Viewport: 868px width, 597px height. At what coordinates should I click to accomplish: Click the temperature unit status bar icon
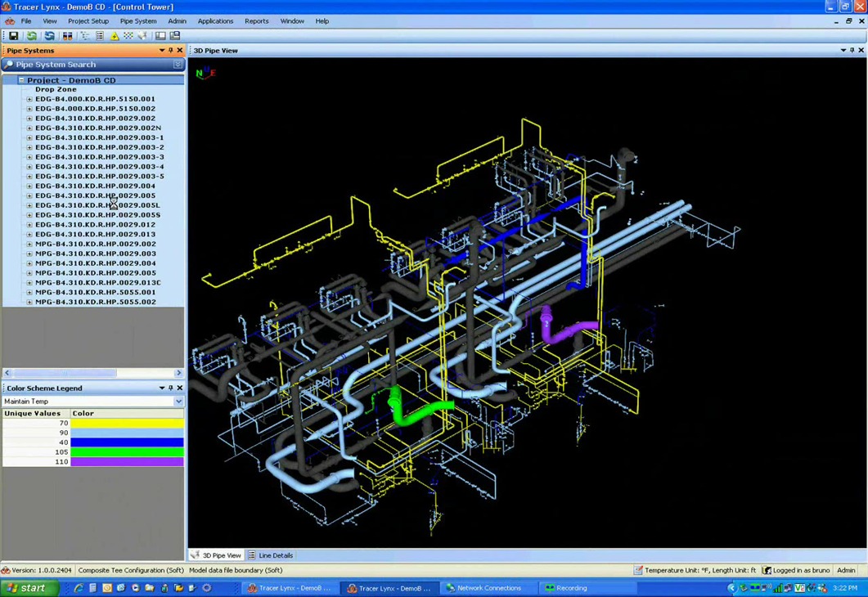click(638, 570)
